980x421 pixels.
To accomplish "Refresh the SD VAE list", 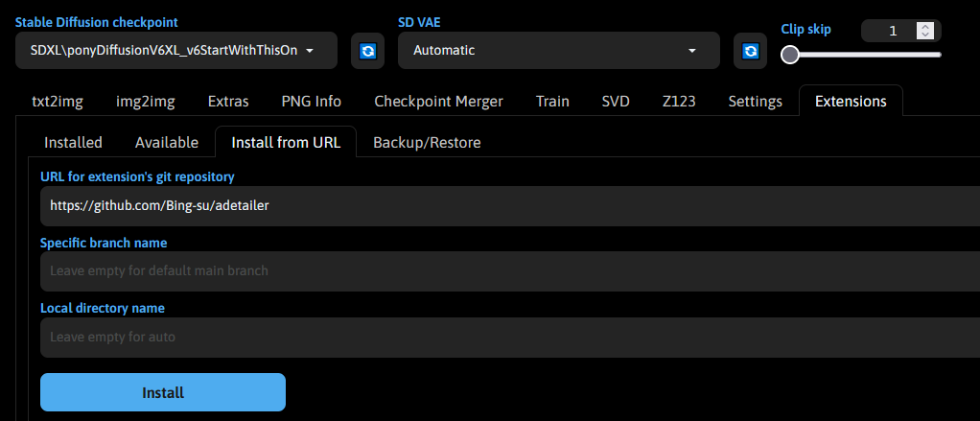I will click(x=750, y=51).
